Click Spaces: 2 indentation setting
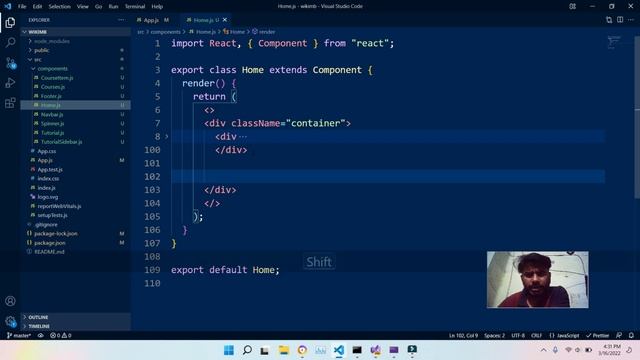This screenshot has height=360, width=640. pyautogui.click(x=494, y=336)
